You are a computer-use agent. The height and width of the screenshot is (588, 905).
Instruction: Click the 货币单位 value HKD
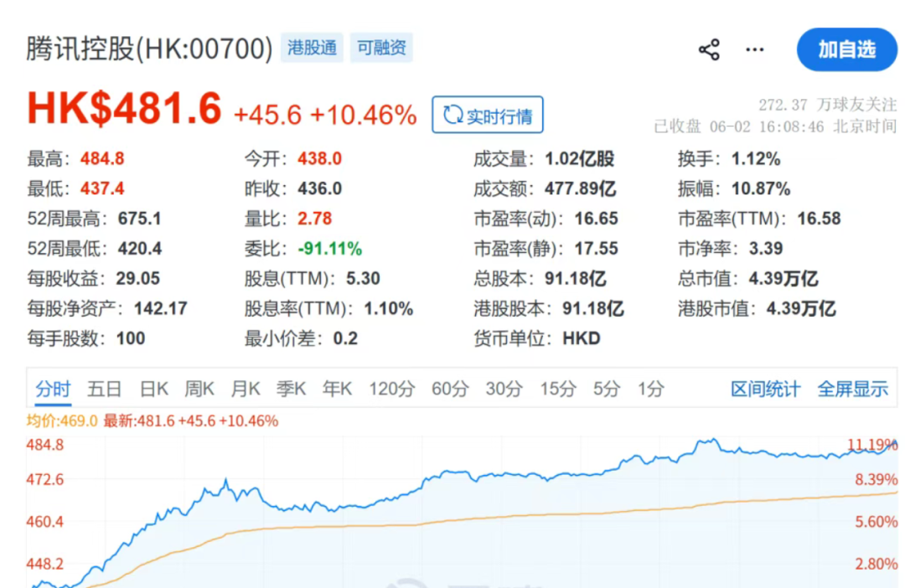[582, 338]
